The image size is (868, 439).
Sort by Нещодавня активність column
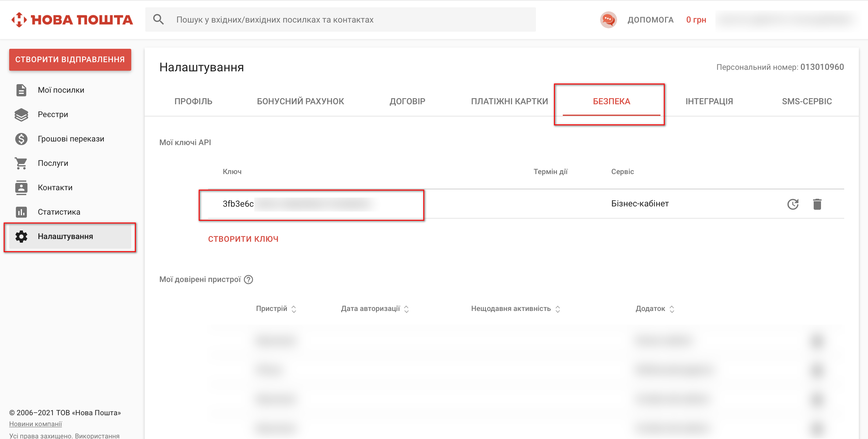[515, 309]
